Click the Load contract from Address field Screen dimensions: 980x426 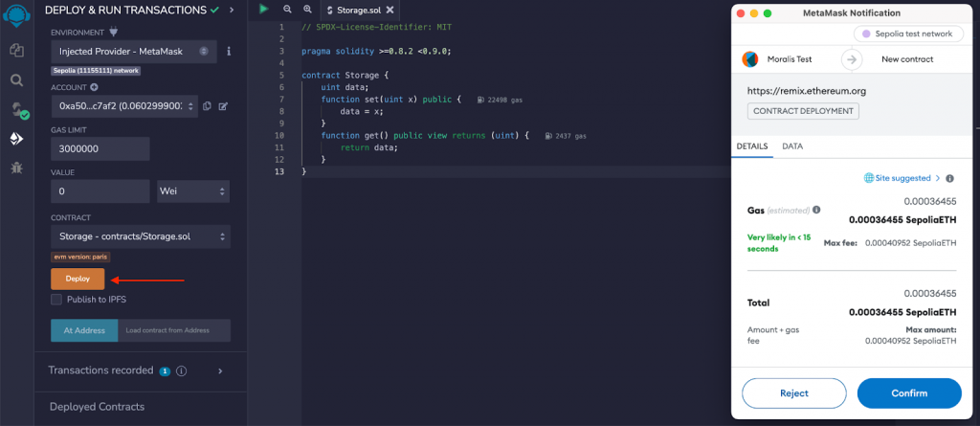click(x=174, y=330)
